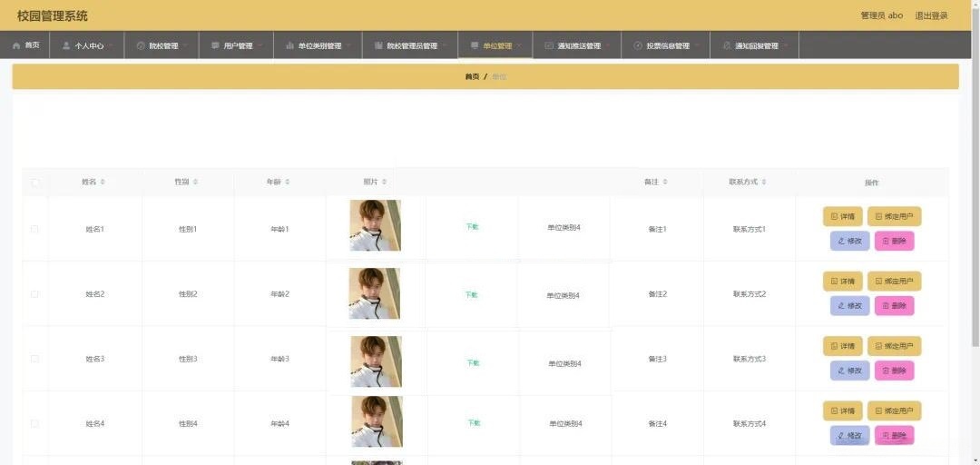
Task: Open 详情 for the 姓名4 row
Action: [842, 411]
